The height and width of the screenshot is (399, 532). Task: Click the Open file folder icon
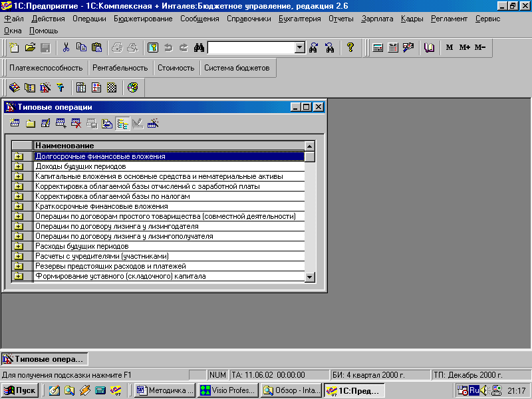click(30, 47)
